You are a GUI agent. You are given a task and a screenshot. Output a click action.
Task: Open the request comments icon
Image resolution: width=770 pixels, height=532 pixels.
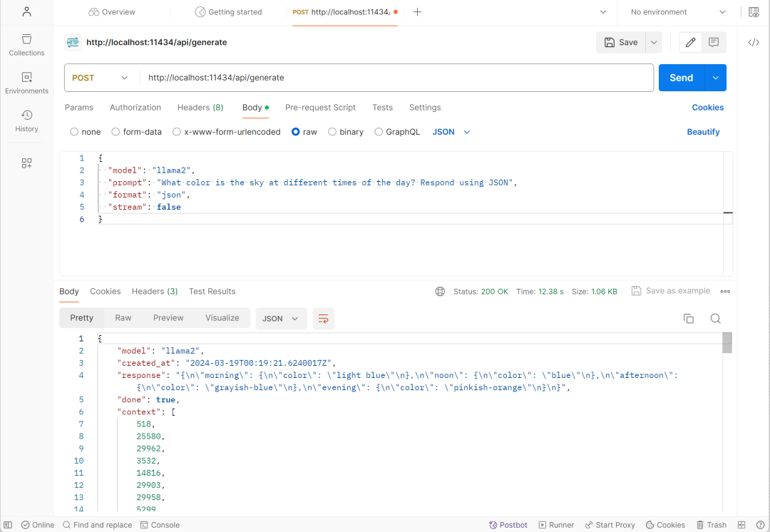pos(714,43)
